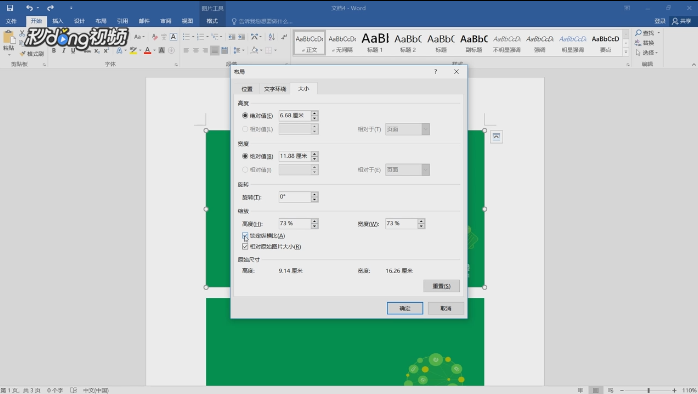Switch to Size tab in dialog
The width and height of the screenshot is (698, 394).
coord(304,89)
